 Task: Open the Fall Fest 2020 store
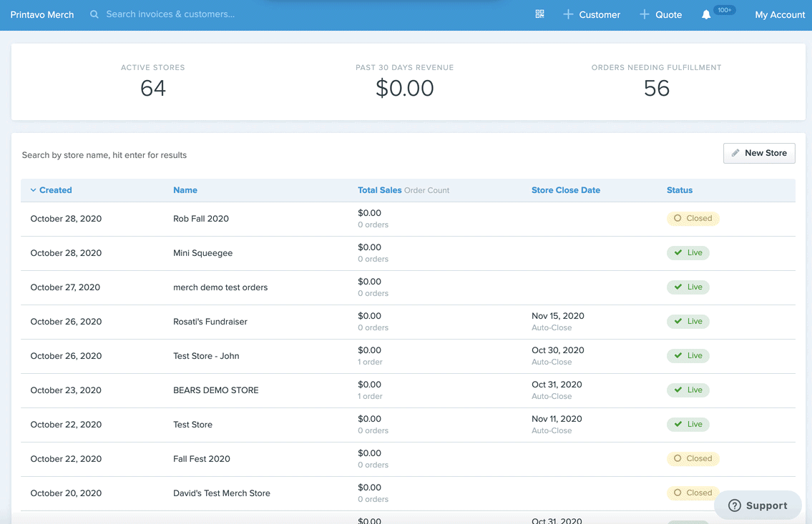[202, 459]
